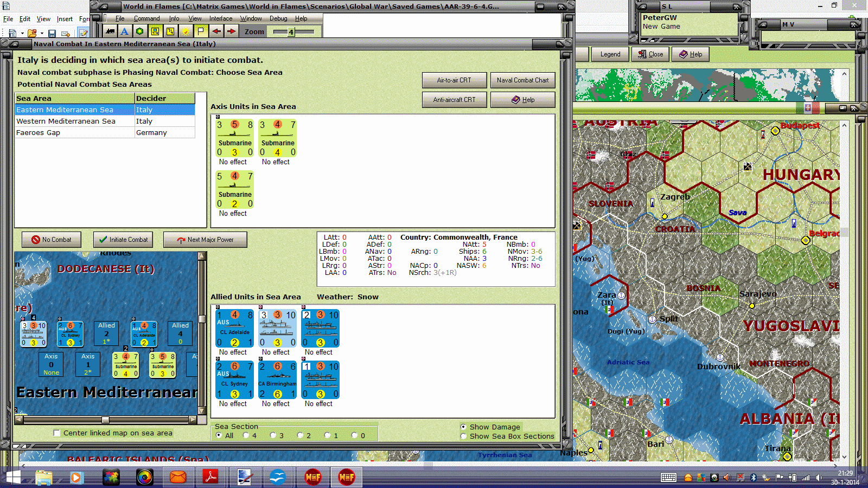Screen dimensions: 868x488
Task: Open the Command menu
Action: pos(146,18)
